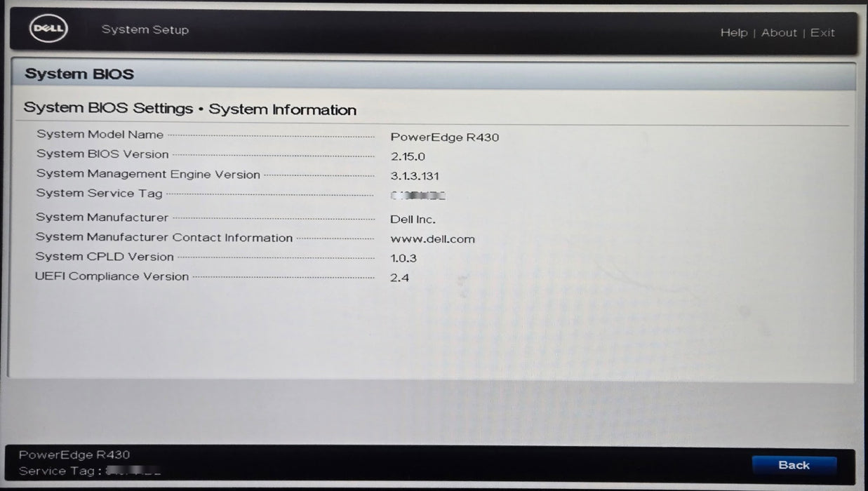Screen dimensions: 868x491
Task: Select the System BIOS Version label
Action: [102, 154]
